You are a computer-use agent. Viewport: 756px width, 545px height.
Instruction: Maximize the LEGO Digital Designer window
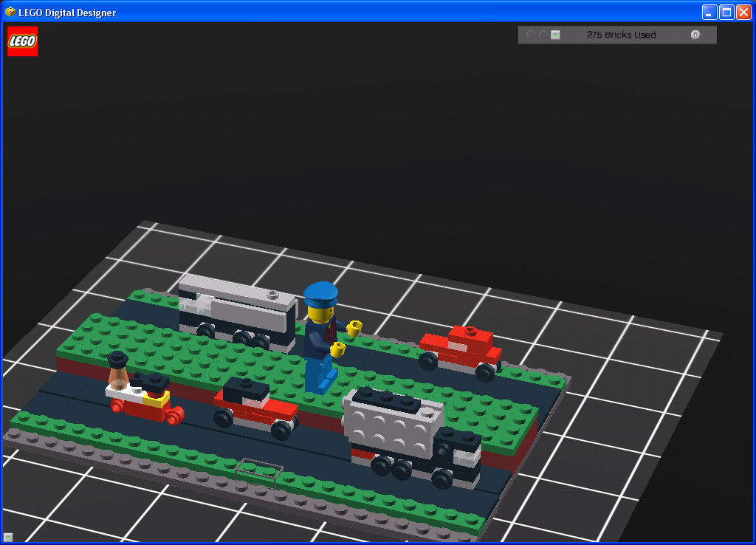(x=726, y=12)
